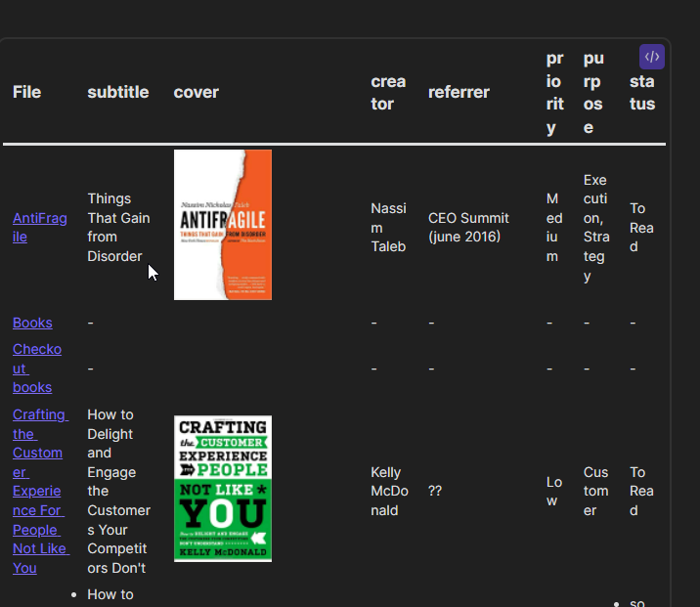Viewport: 700px width, 607px height.
Task: Select the Low priority cell
Action: tap(554, 491)
